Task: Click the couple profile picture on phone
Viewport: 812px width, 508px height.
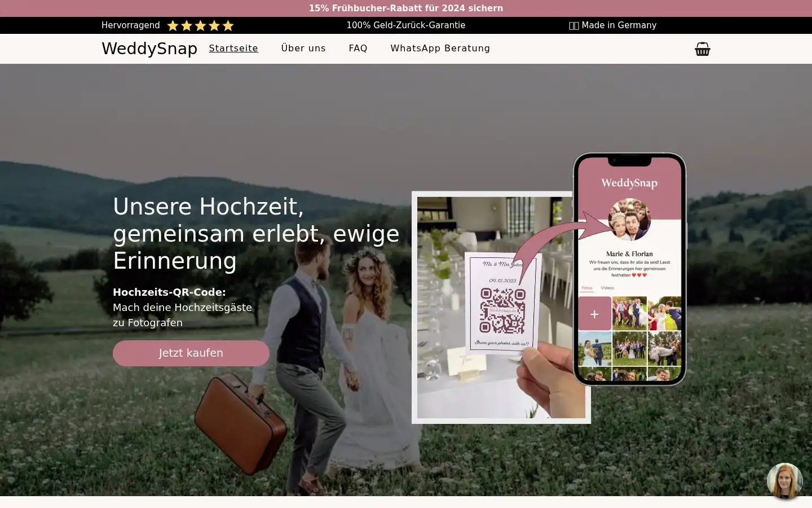Action: pyautogui.click(x=629, y=220)
